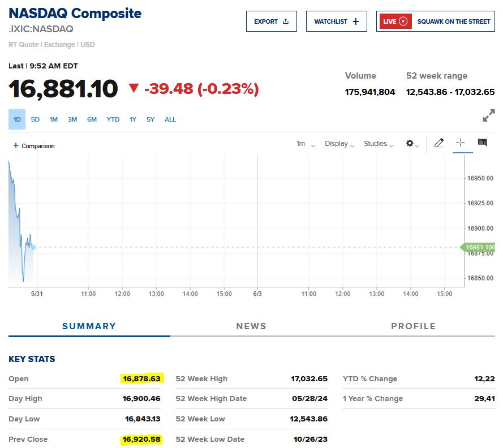Click the LIVE play icon

[x=403, y=21]
